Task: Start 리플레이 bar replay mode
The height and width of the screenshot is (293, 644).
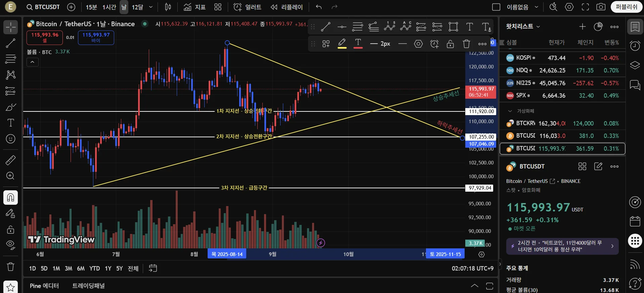Action: click(287, 7)
